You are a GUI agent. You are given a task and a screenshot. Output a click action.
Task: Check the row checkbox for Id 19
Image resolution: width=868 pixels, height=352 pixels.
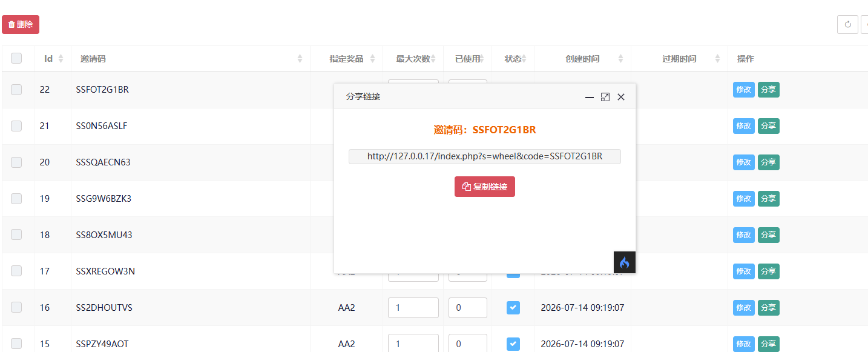(16, 199)
